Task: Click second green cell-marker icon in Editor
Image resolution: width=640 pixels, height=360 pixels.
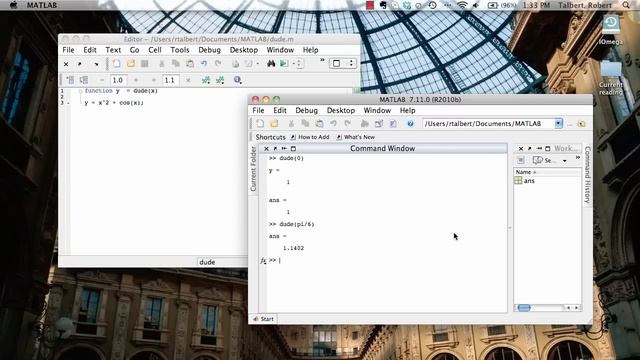Action: point(220,80)
